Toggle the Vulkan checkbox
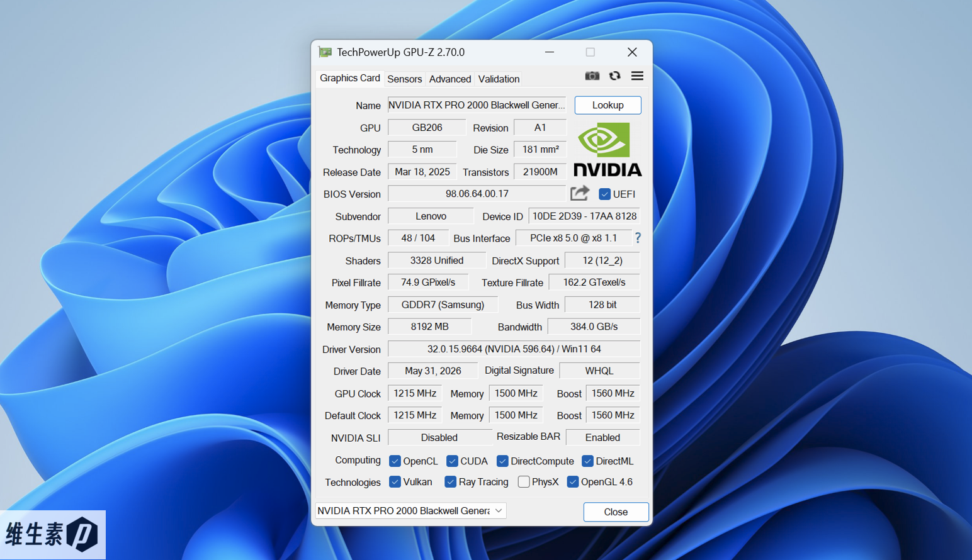 (395, 482)
